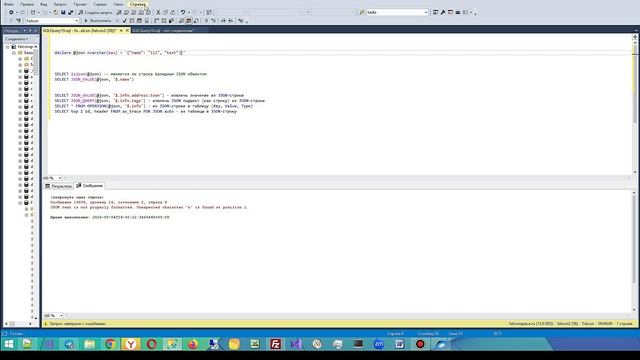
Task: Open the Справка menu
Action: (138, 4)
